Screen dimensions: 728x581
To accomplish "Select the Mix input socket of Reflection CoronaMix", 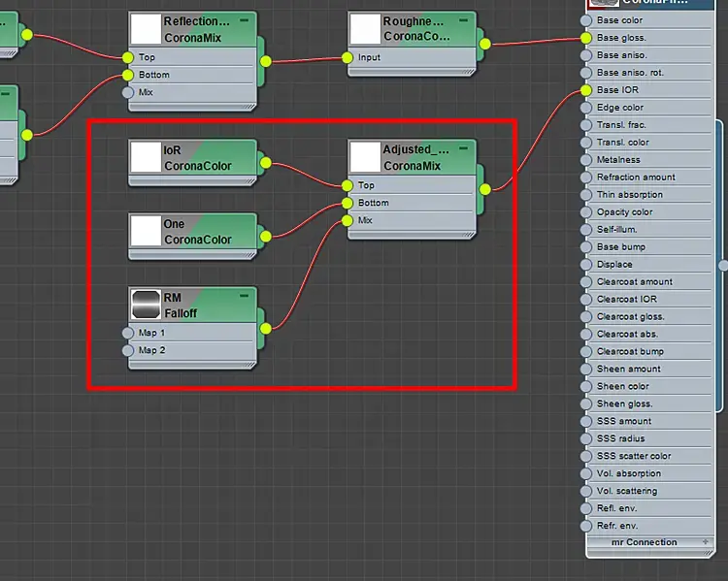I will 128,92.
